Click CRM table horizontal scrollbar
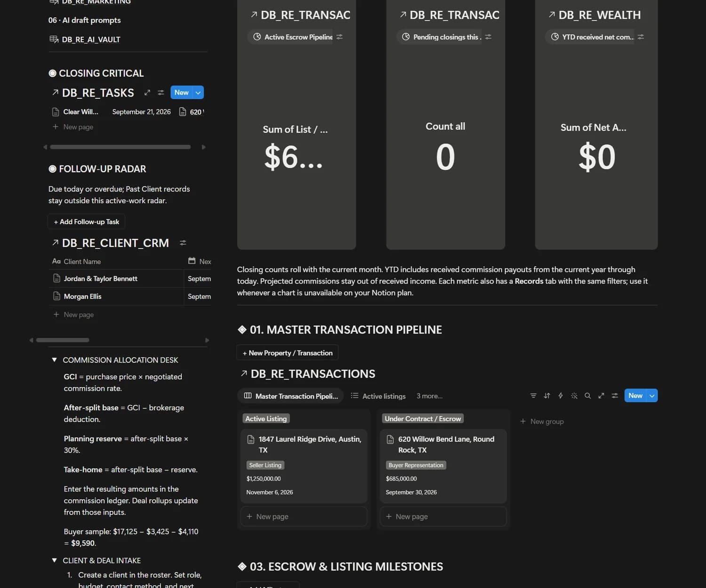 click(x=63, y=340)
